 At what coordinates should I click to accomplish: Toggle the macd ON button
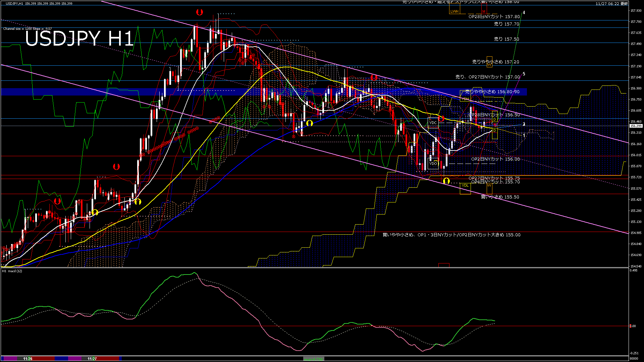tap(314, 359)
